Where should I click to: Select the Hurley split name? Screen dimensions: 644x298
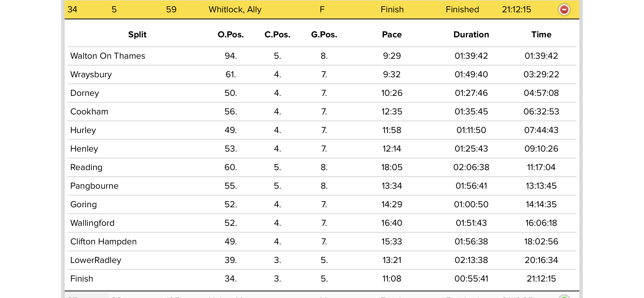point(83,130)
